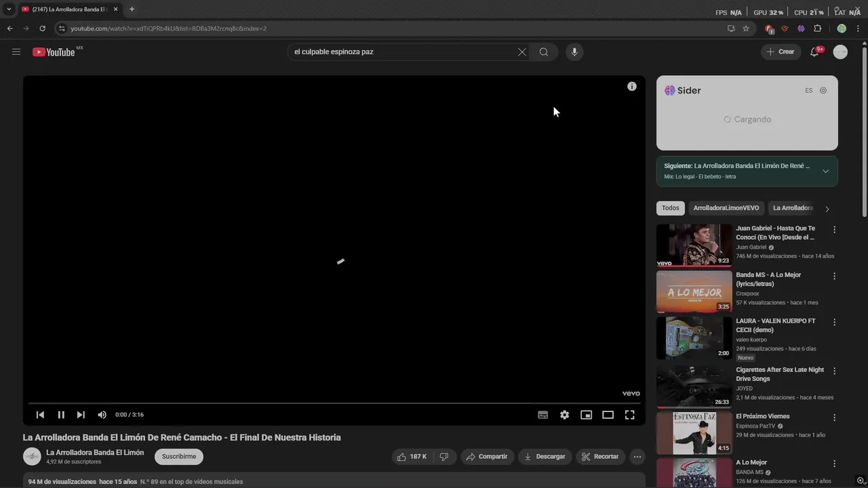Open the Crear menu
Viewport: 868px width, 488px height.
[781, 52]
